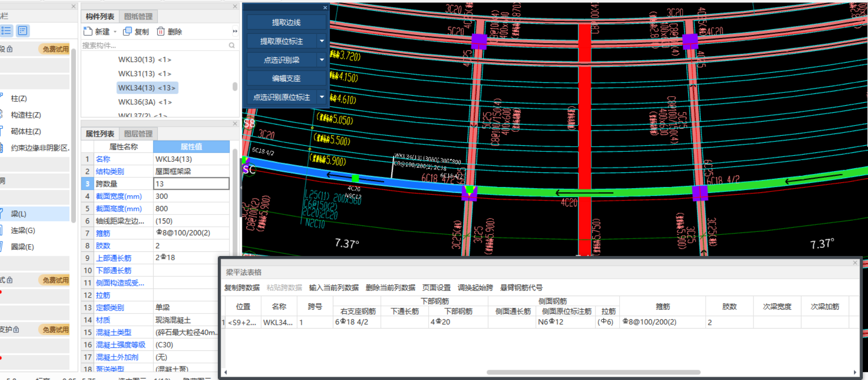Click the 箍筋 column header in beam table
868x380 pixels.
[x=662, y=306]
